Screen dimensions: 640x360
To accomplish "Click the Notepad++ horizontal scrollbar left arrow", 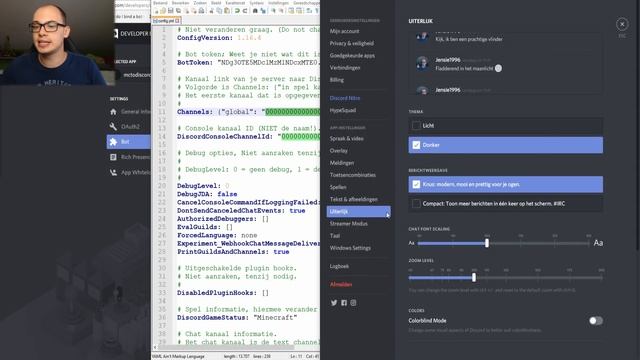I will [x=155, y=347].
